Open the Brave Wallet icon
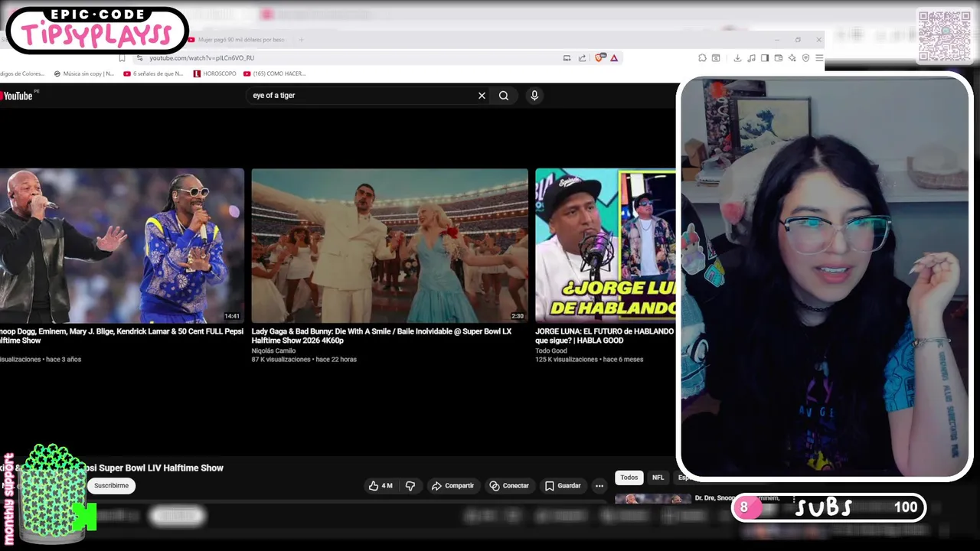The height and width of the screenshot is (551, 980). [x=779, y=58]
